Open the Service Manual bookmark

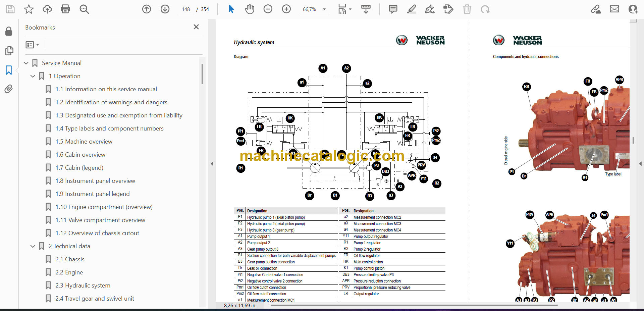pyautogui.click(x=62, y=63)
